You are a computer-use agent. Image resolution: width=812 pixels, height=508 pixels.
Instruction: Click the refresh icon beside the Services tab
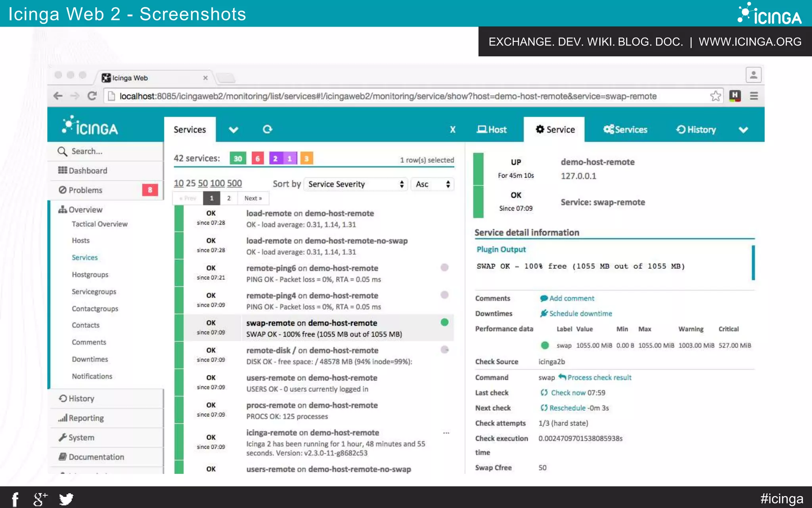(x=268, y=129)
